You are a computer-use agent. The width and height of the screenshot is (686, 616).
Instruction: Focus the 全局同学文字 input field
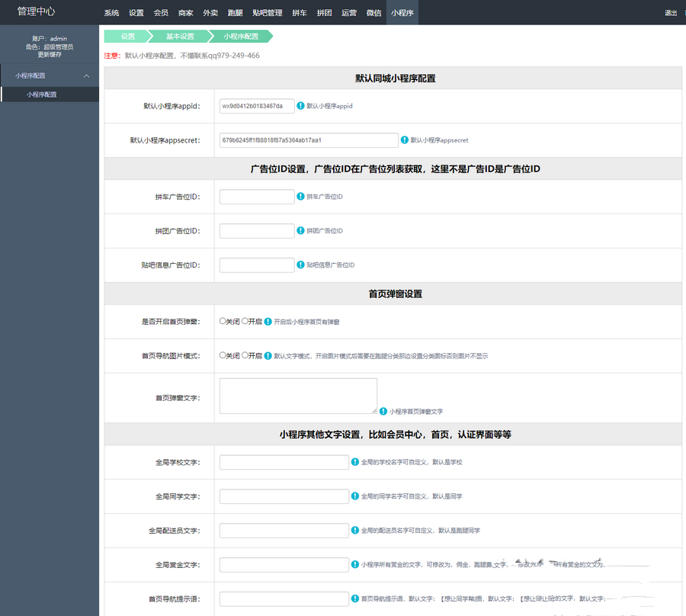point(284,496)
